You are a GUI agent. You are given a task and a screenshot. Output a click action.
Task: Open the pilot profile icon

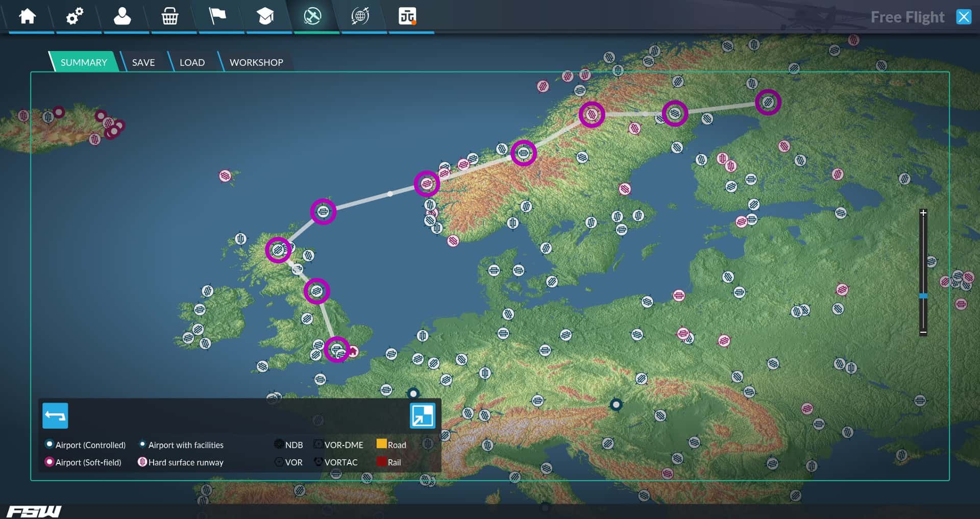click(122, 16)
